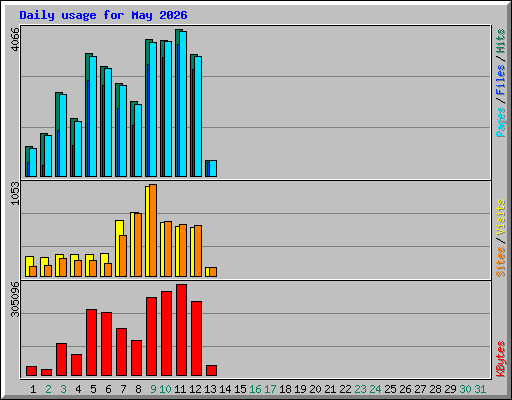Click day label 3 on the x-axis
This screenshot has width=512, height=400.
tap(63, 389)
